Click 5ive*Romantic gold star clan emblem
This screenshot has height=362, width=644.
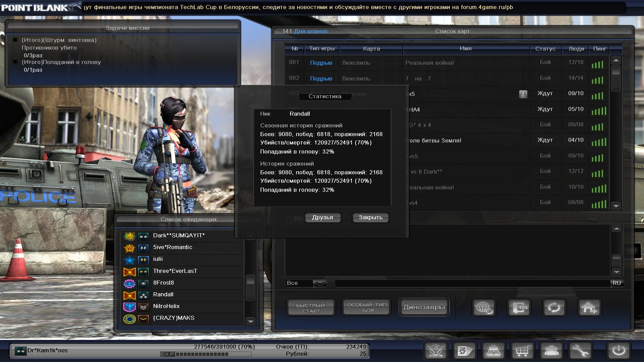tap(129, 248)
